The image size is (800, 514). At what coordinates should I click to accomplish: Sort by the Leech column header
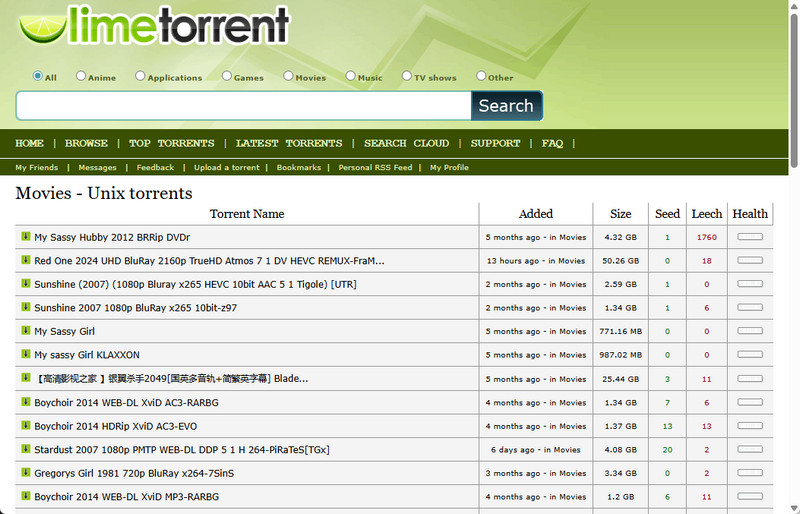[707, 214]
